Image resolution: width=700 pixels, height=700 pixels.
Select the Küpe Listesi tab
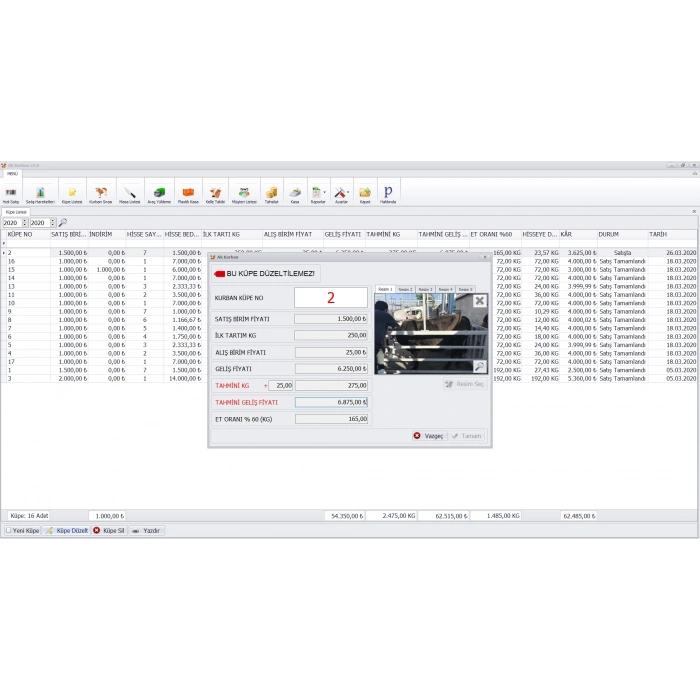pos(16,212)
